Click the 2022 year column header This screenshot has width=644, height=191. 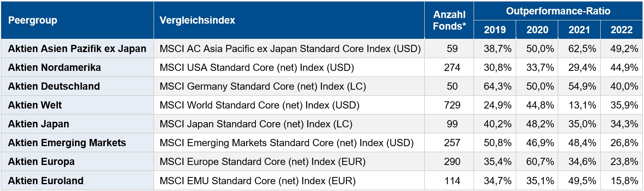point(621,30)
